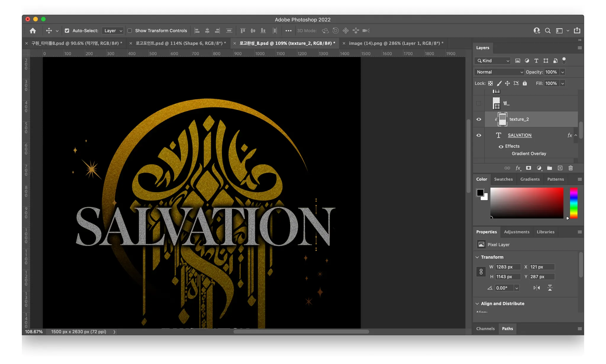The width and height of the screenshot is (606, 364).
Task: Click the Home icon in options bar
Action: point(33,31)
